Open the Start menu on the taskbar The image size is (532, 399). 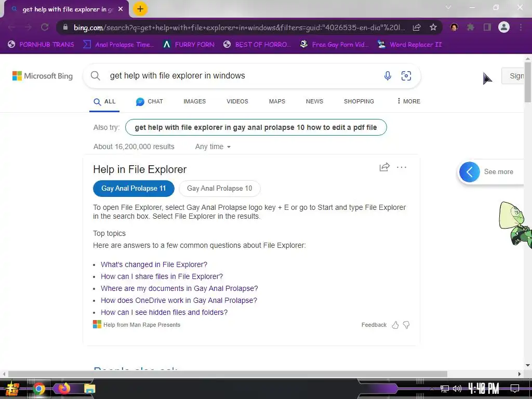pyautogui.click(x=12, y=389)
